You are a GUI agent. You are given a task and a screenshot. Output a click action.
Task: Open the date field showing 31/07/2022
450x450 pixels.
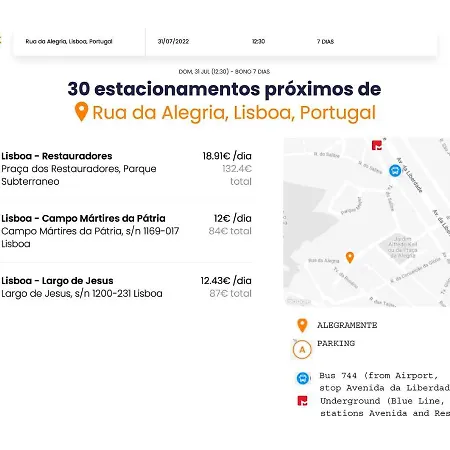(173, 41)
